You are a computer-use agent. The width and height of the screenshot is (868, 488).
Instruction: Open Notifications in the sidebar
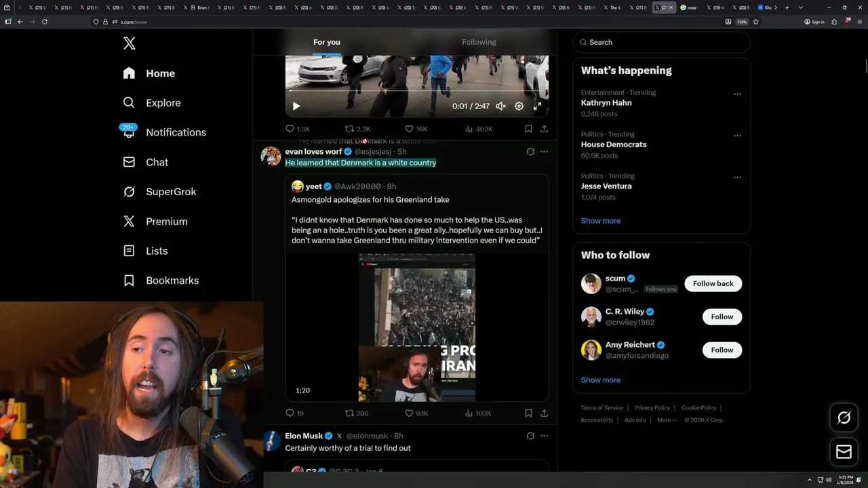(164, 132)
